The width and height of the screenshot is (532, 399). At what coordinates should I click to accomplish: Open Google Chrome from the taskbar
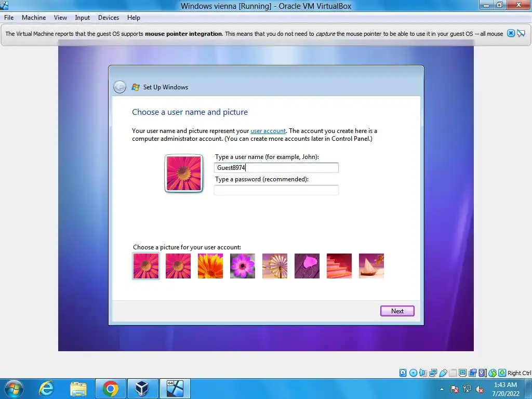110,389
